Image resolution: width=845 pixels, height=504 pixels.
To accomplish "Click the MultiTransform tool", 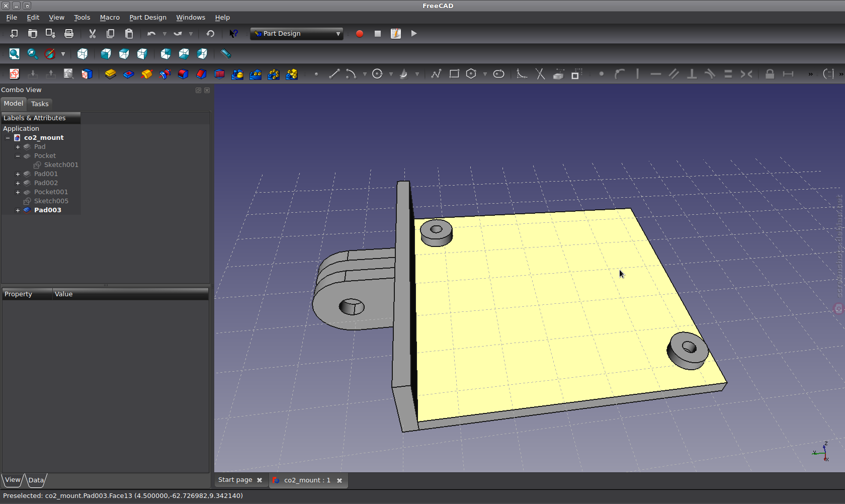I will point(292,74).
